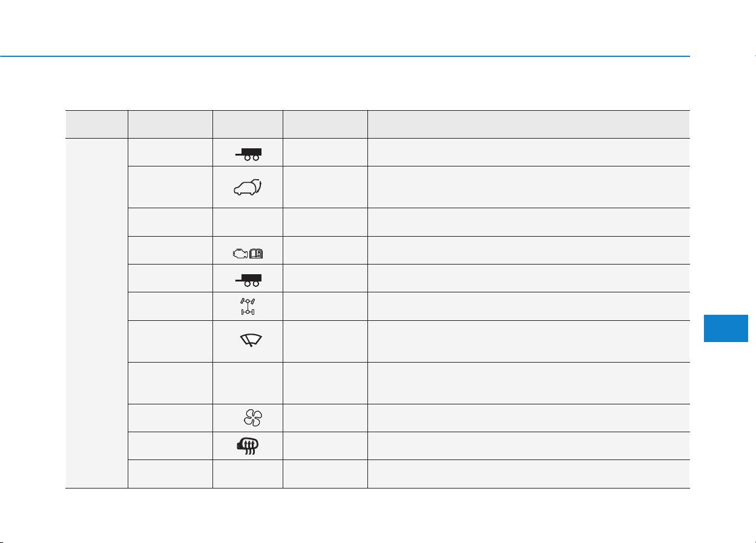This screenshot has width=756, height=543.
Task: Select the header cell above the tall merged column
Action: point(96,124)
